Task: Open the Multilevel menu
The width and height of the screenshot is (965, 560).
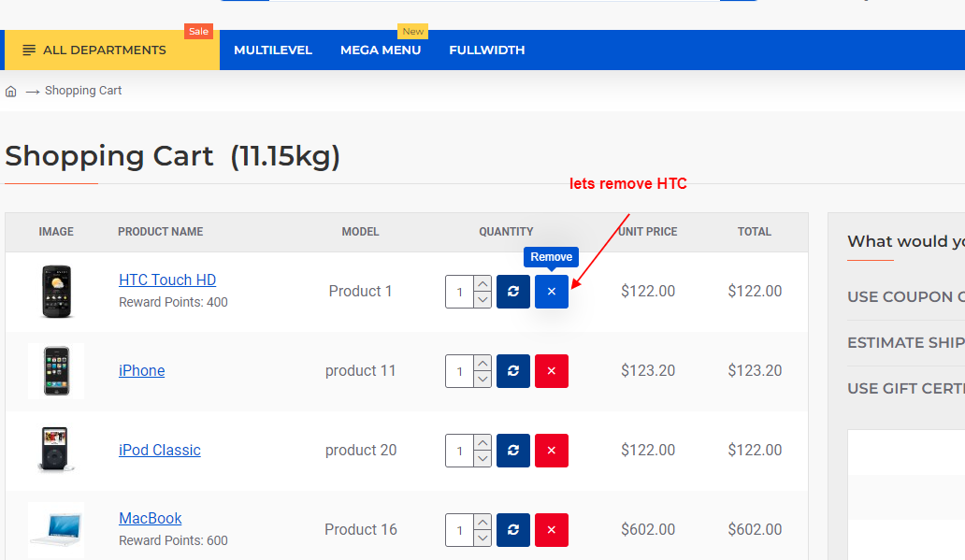Action: [x=273, y=50]
